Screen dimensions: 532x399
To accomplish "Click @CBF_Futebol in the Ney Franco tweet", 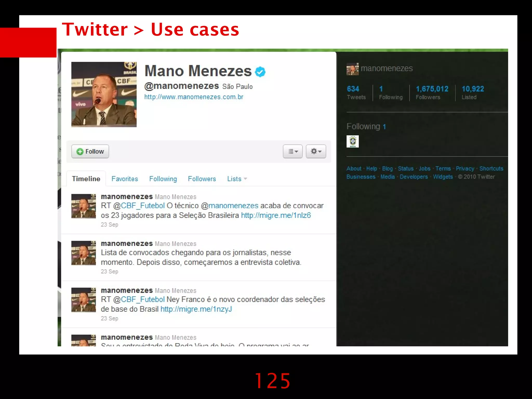I will point(139,300).
